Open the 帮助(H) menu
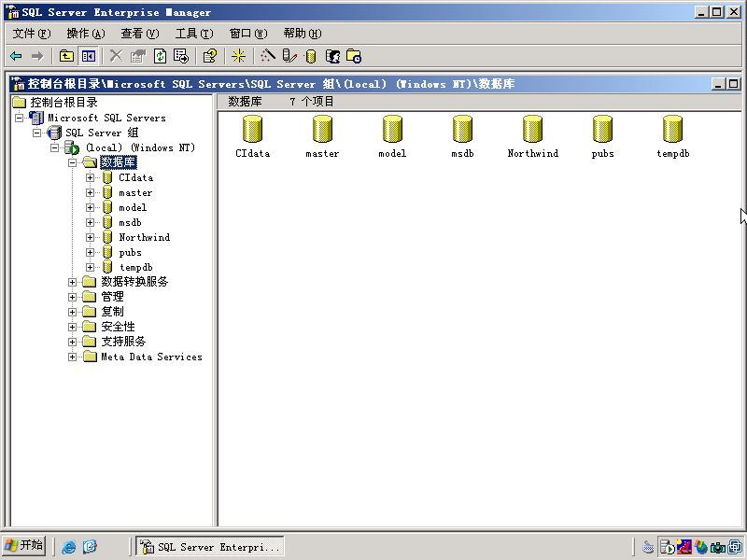Image resolution: width=747 pixels, height=560 pixels. click(x=303, y=34)
